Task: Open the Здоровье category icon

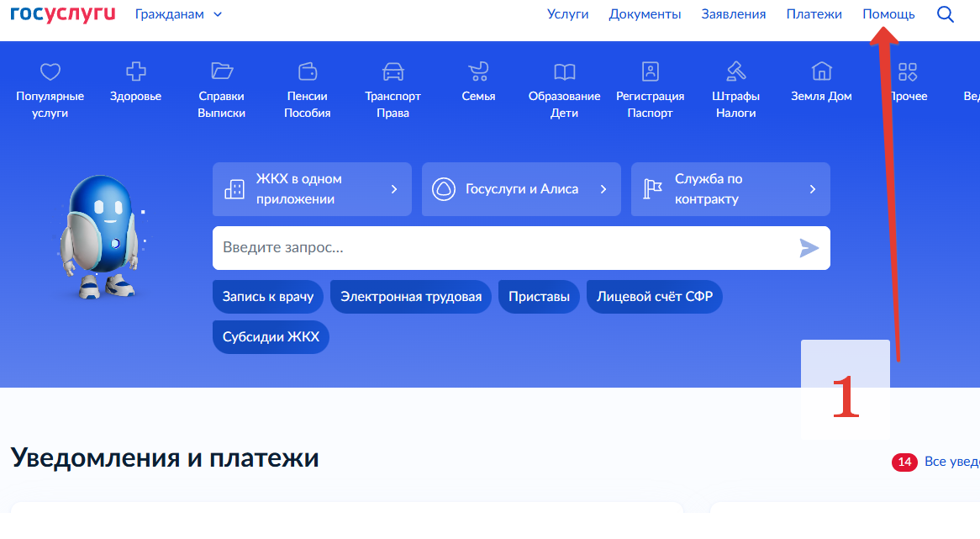Action: pos(135,71)
